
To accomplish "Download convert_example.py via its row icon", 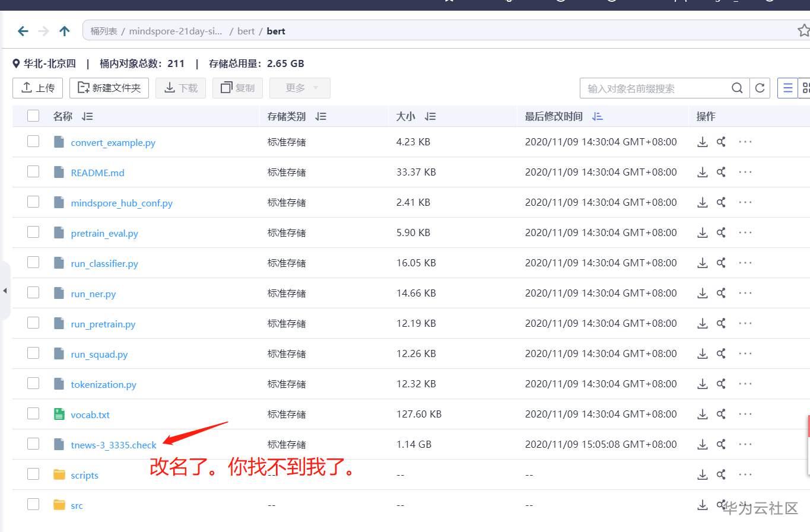I will point(703,142).
